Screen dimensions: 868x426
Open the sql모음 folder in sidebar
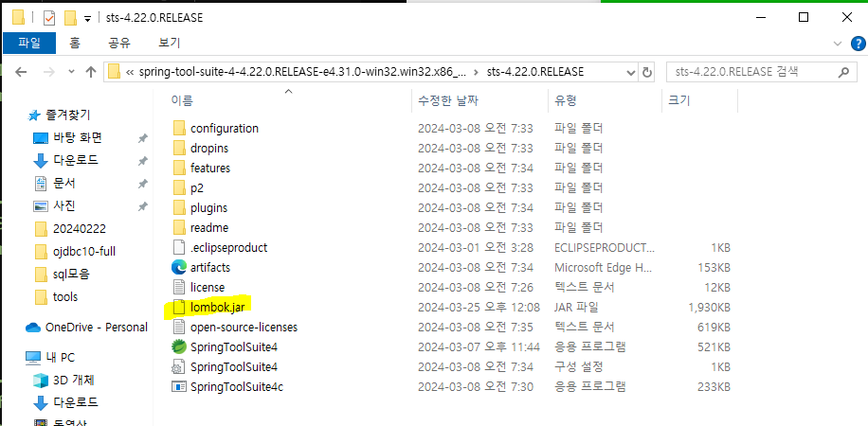(x=63, y=274)
